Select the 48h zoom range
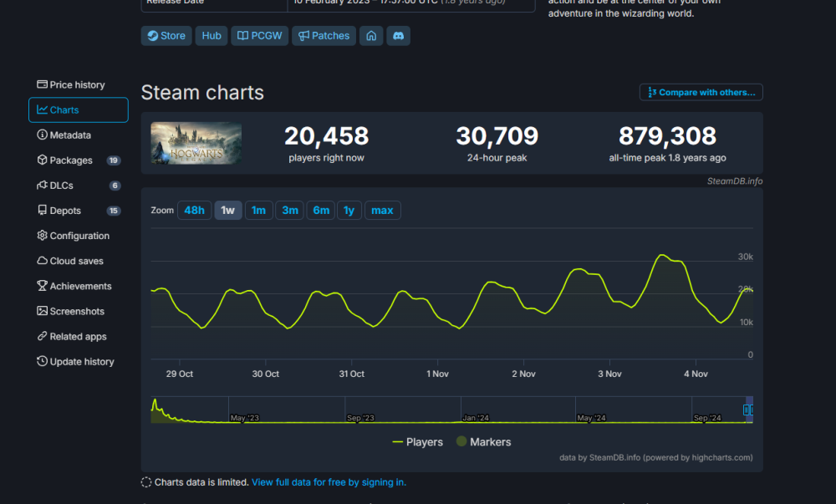This screenshot has height=504, width=836. coord(194,210)
